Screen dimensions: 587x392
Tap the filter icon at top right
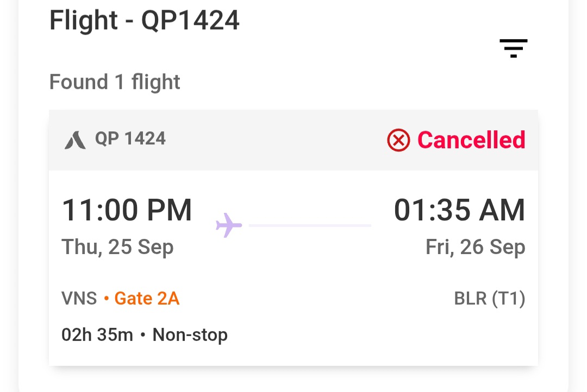tap(513, 48)
